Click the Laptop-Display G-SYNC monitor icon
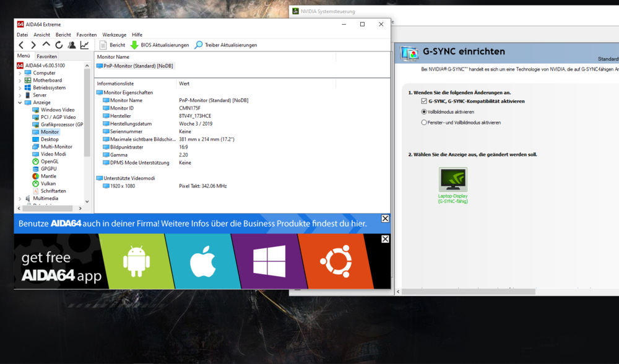This screenshot has height=364, width=619. 452,180
